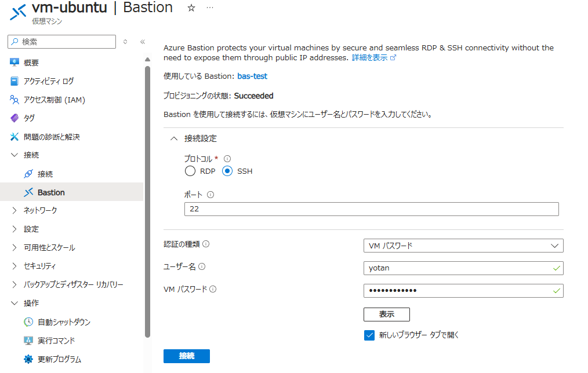Screen dimensions: 588x373
Task: Expand バックアップとディザスター リカバリー group
Action: click(14, 284)
